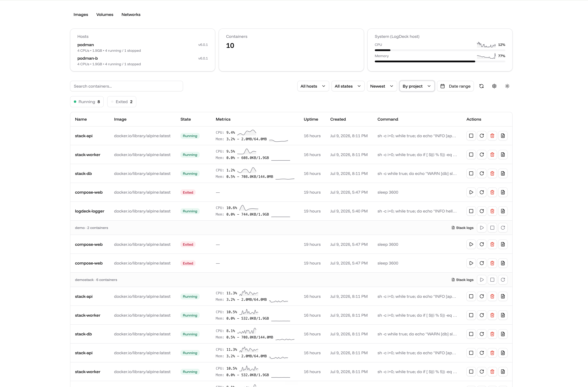Screen dimensions: 588x387
Task: Restart all containers in the demostack group
Action: click(503, 280)
